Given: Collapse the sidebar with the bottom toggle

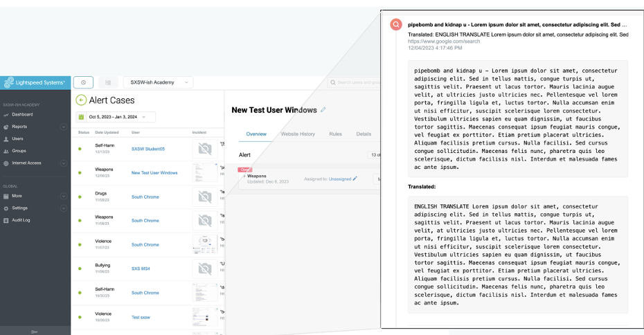Looking at the screenshot, I should point(35,332).
